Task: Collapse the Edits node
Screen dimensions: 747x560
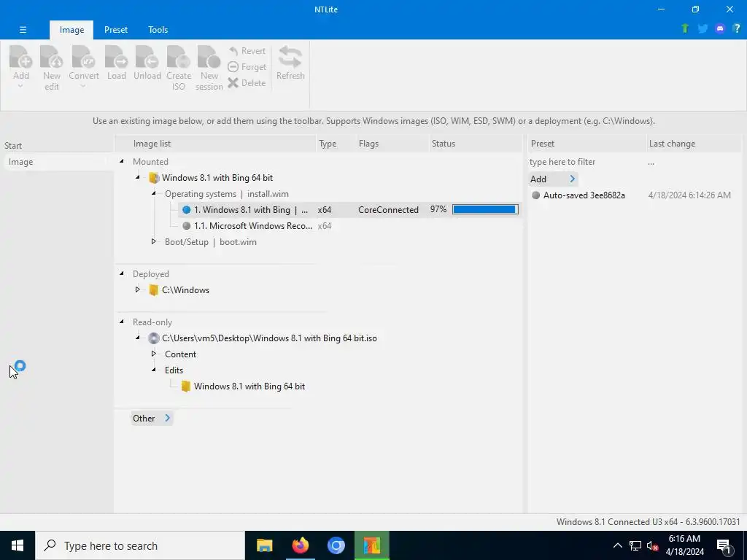Action: pos(153,370)
